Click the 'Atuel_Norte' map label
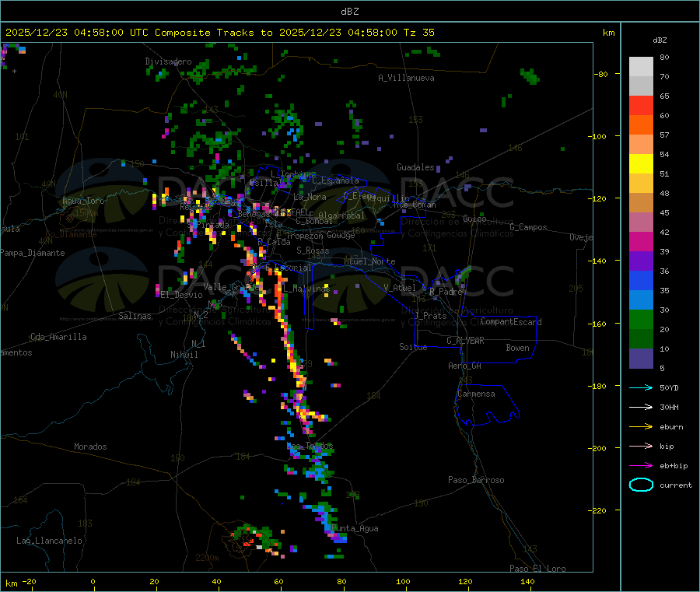 (369, 261)
